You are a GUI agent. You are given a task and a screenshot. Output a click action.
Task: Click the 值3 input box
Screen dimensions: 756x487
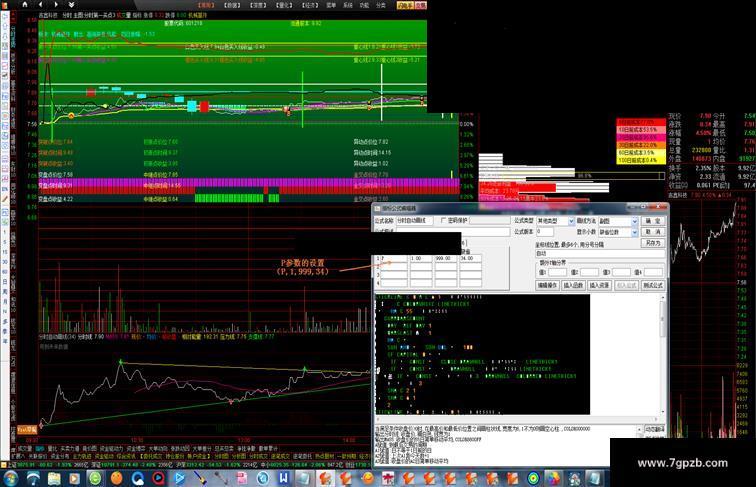point(621,272)
